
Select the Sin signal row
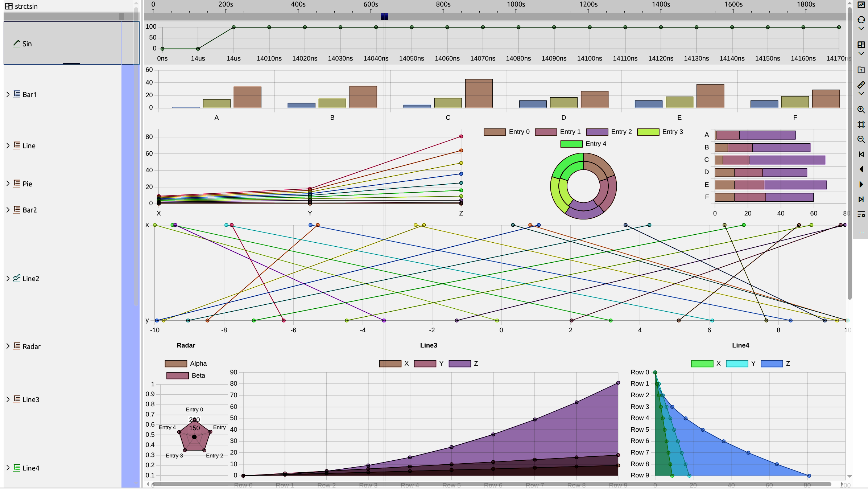pos(27,44)
